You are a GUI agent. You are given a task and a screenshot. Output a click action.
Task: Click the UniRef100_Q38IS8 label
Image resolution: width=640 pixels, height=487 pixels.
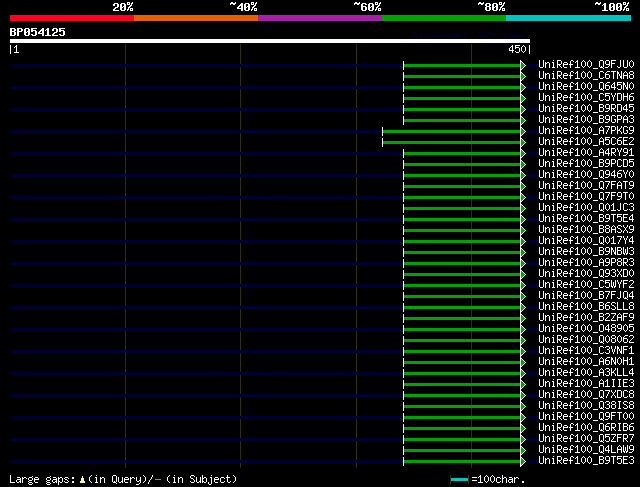point(586,406)
